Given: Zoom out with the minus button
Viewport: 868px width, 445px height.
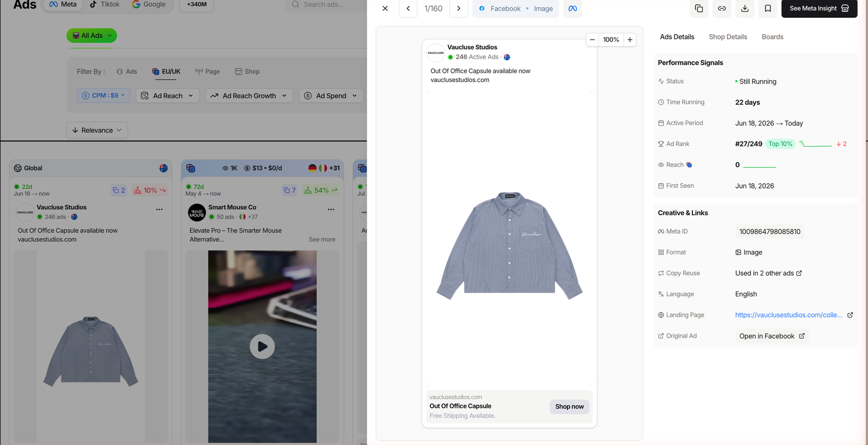Looking at the screenshot, I should pos(592,40).
